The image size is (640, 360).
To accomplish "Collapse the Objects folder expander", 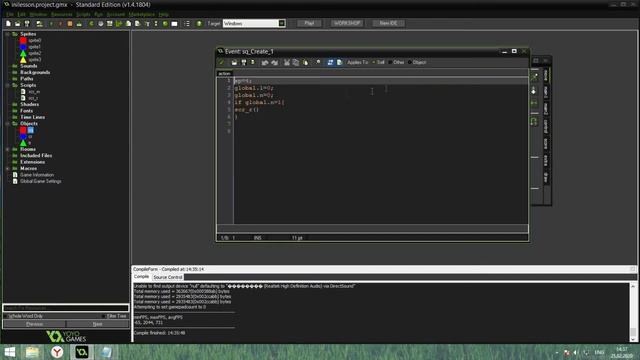I will point(7,123).
